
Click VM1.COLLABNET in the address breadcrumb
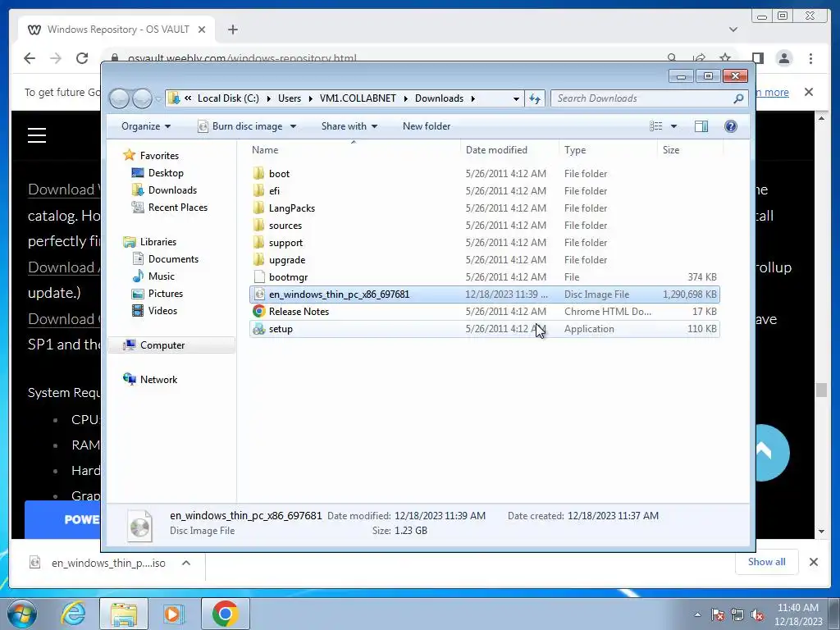pos(358,98)
